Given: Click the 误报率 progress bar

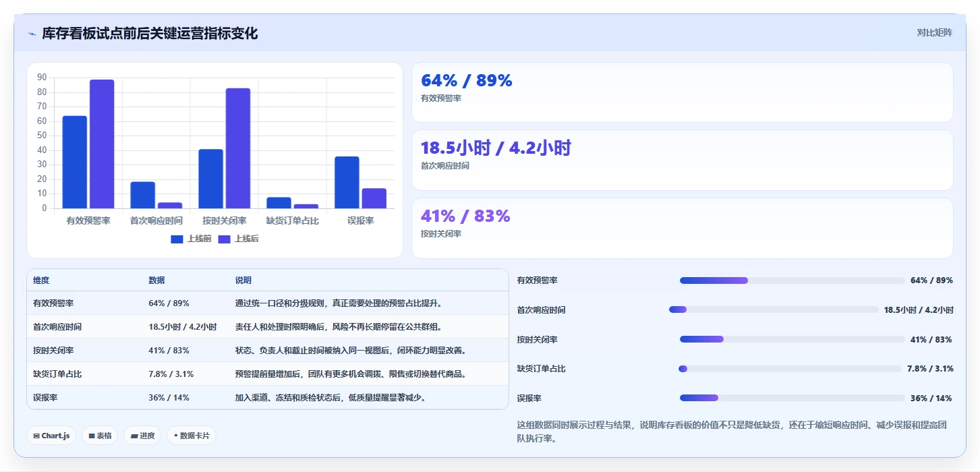Looking at the screenshot, I should pos(792,398).
